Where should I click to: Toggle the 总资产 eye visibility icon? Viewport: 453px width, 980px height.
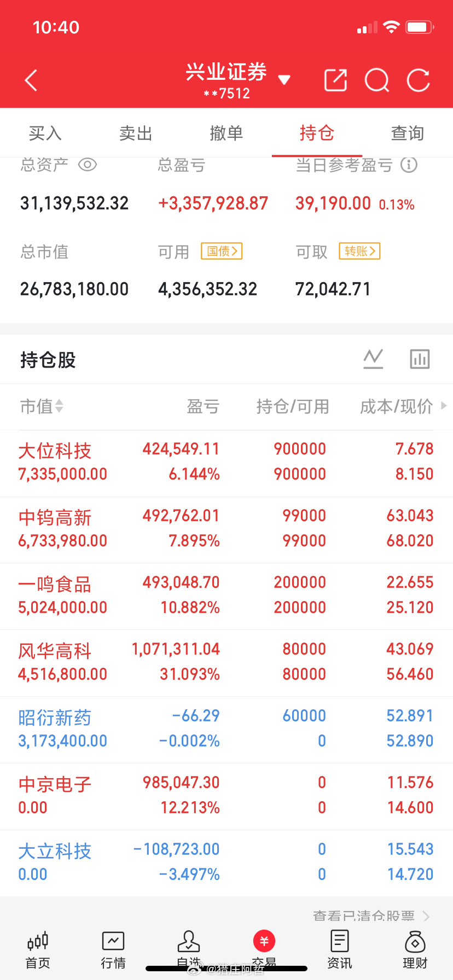pos(88,165)
